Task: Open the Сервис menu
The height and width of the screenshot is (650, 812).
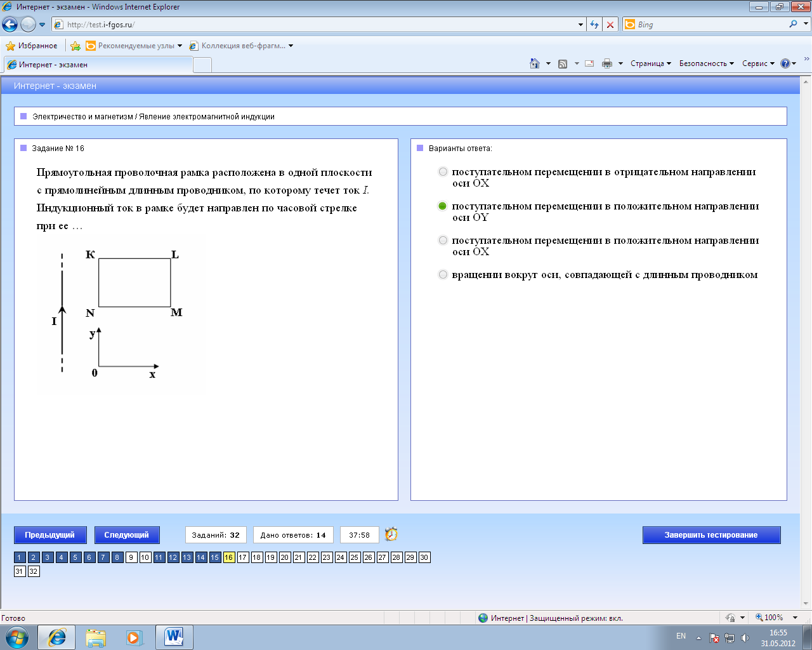Action: 759,63
